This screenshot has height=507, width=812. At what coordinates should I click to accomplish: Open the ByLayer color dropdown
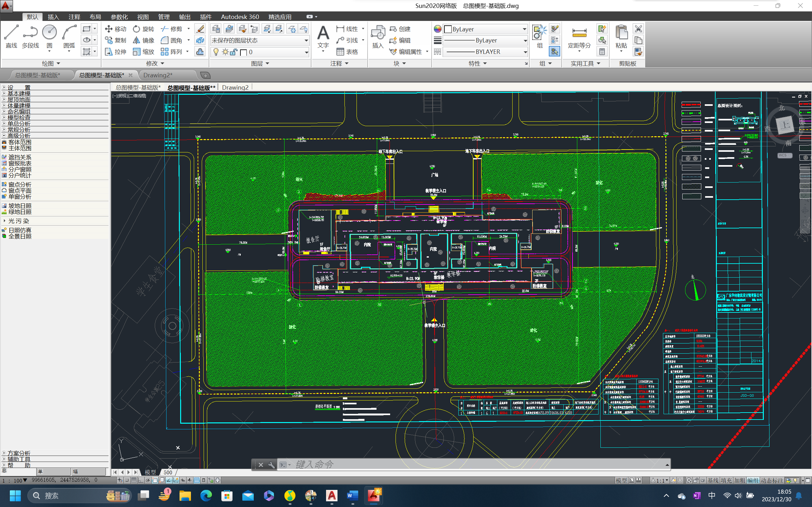pos(485,29)
